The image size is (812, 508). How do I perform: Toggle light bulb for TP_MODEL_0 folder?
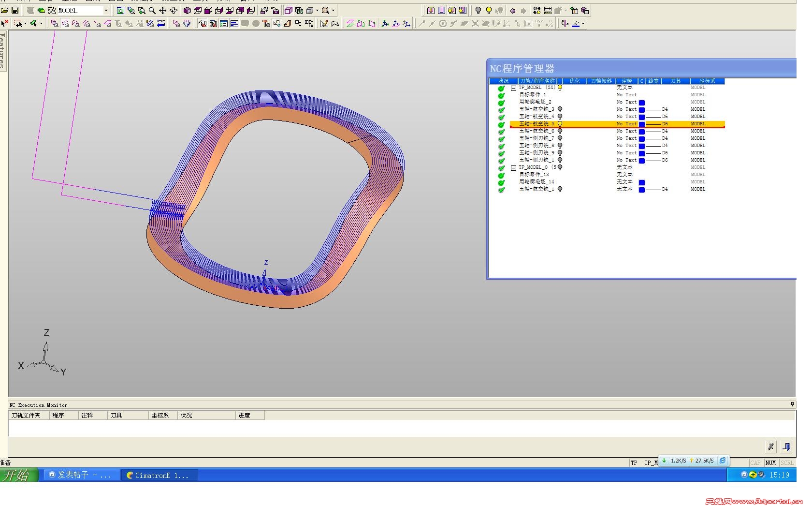pos(560,167)
